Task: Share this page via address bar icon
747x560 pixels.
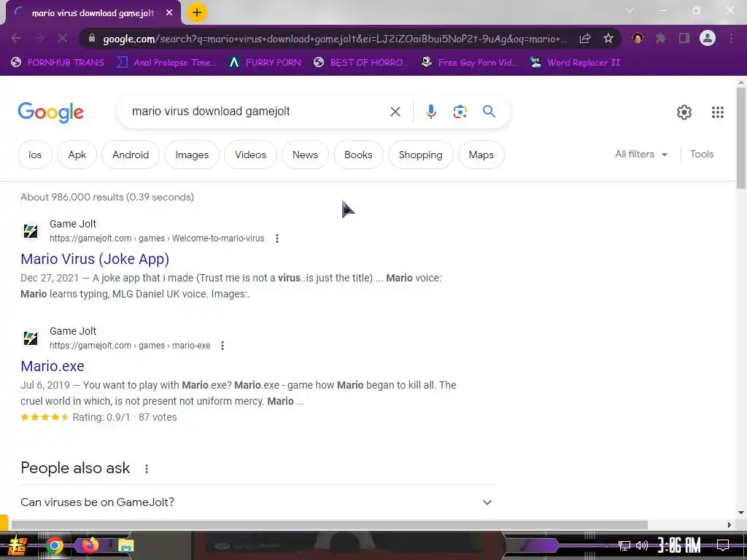Action: (x=585, y=39)
